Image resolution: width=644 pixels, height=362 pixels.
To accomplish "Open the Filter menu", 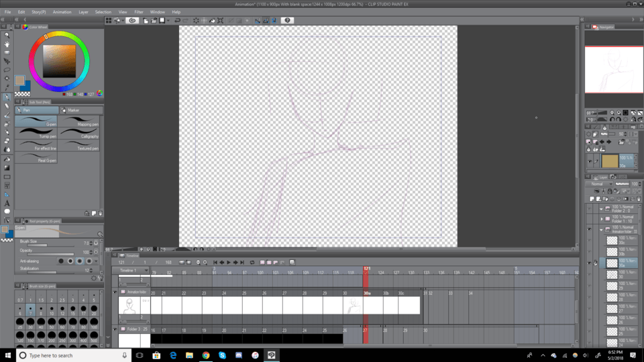I will [x=138, y=12].
